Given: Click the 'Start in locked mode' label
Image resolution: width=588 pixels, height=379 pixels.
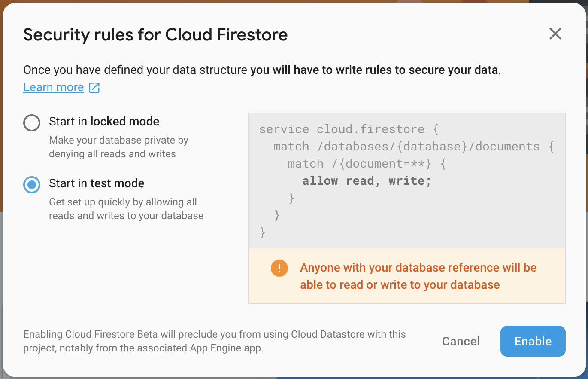Looking at the screenshot, I should [104, 122].
